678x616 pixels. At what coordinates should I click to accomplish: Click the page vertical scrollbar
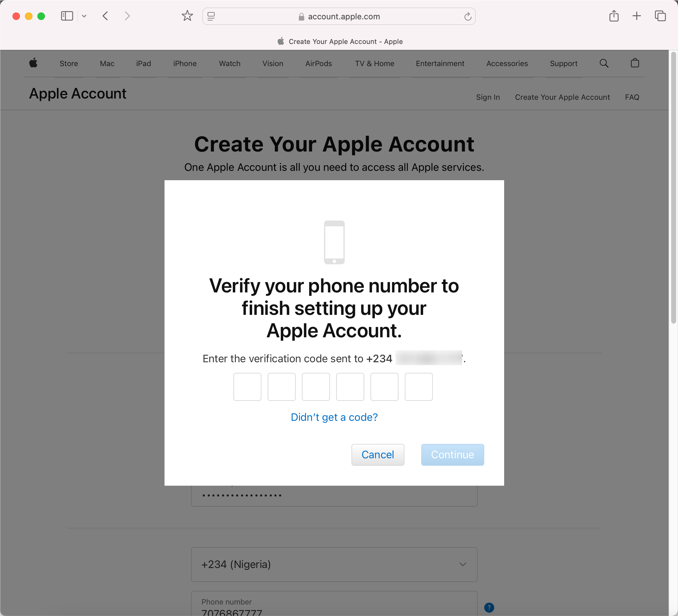[673, 188]
